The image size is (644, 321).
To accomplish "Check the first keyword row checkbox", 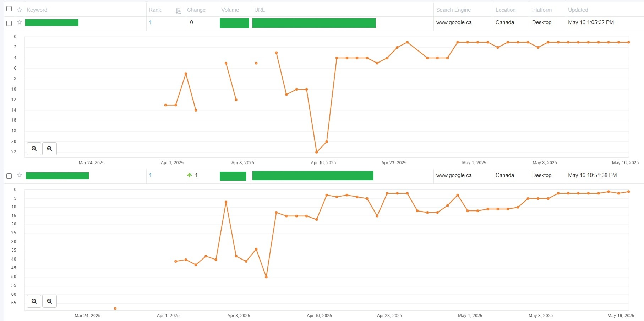I will pyautogui.click(x=9, y=23).
